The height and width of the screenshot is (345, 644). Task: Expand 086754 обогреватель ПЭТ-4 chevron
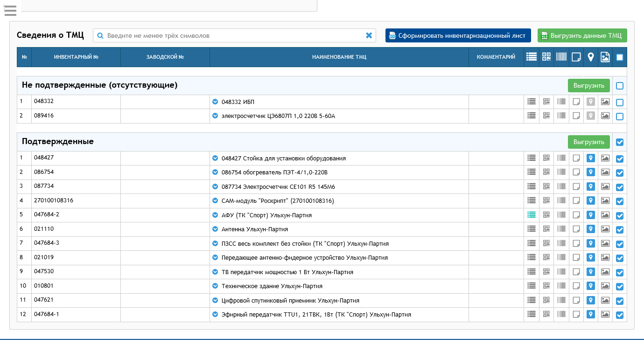pos(215,172)
